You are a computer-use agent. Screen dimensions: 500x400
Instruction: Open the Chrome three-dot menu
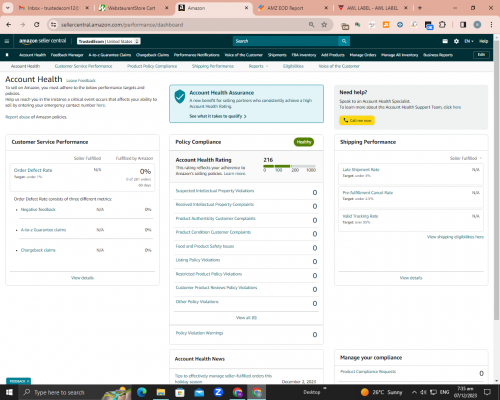click(491, 25)
